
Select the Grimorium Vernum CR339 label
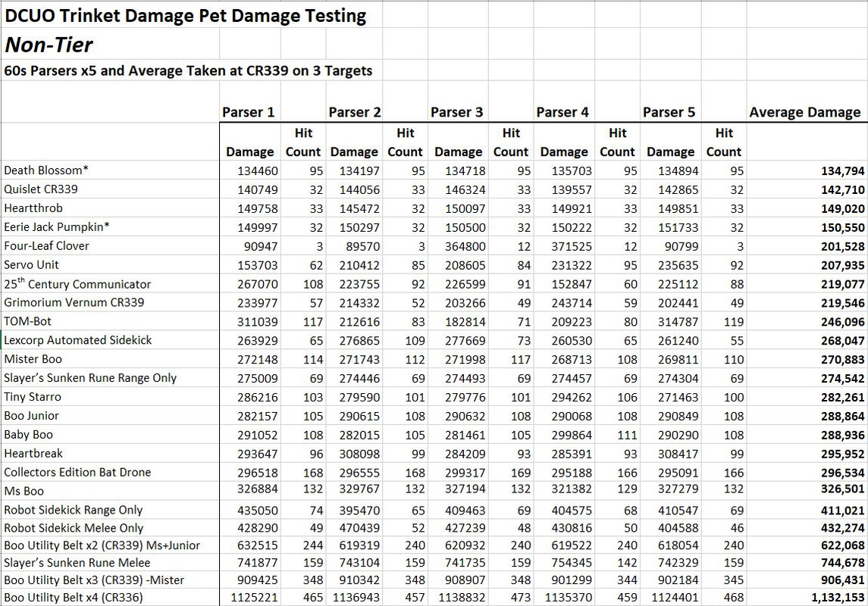click(x=74, y=302)
